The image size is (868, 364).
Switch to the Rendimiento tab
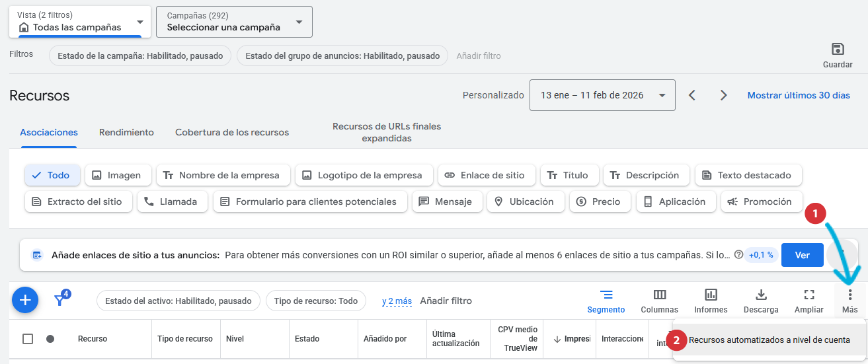click(126, 132)
